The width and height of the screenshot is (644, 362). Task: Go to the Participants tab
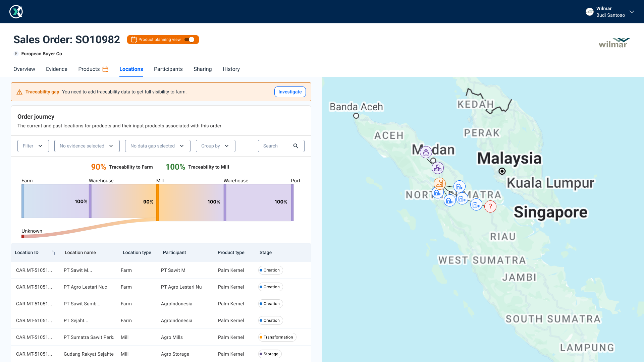click(168, 69)
